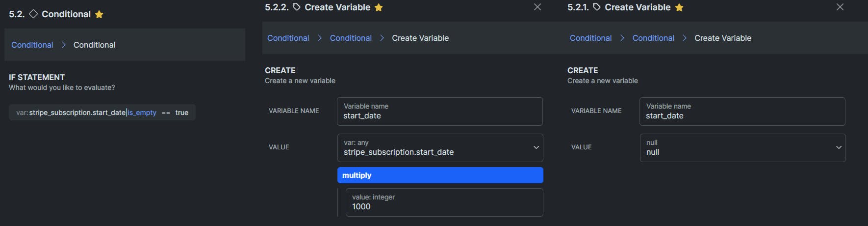Click second Conditional breadcrumb in 5.2.1. panel
Screen dimensions: 868x226
click(653, 38)
